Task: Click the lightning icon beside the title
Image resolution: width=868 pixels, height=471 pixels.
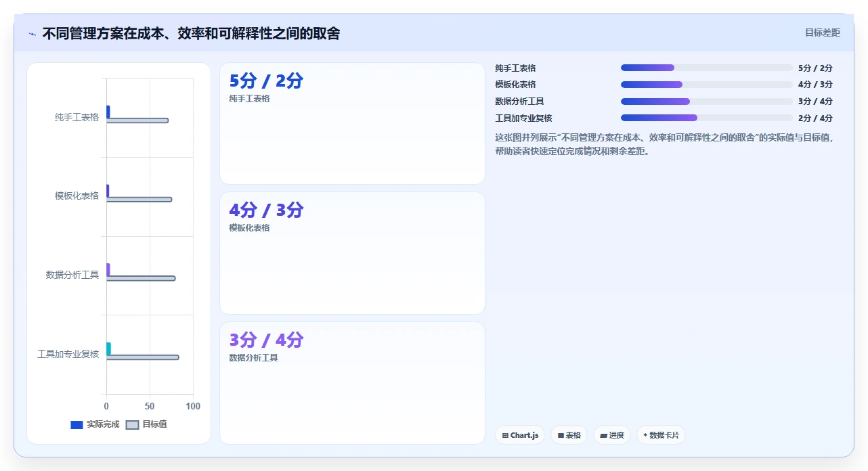Action: click(x=32, y=34)
